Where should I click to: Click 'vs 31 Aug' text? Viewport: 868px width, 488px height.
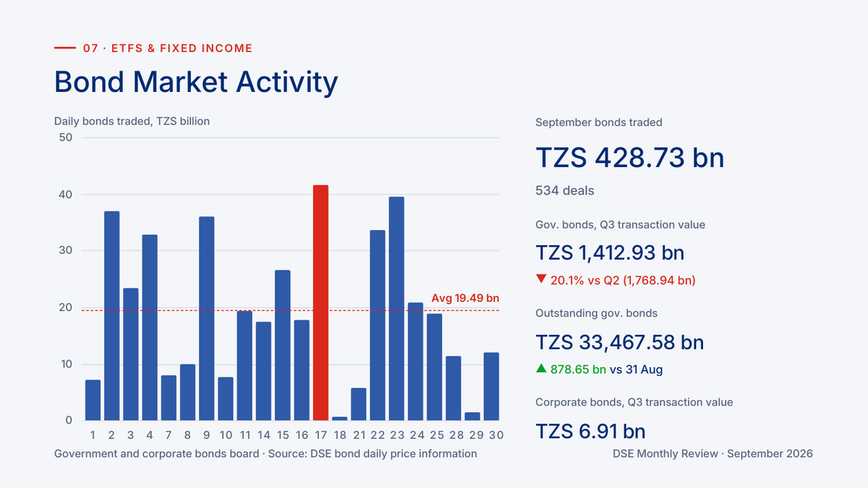(636, 369)
